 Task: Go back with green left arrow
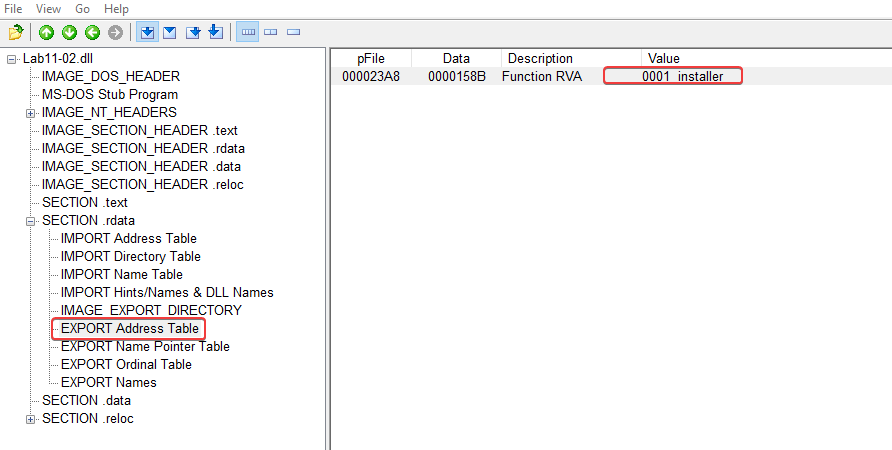coord(92,32)
